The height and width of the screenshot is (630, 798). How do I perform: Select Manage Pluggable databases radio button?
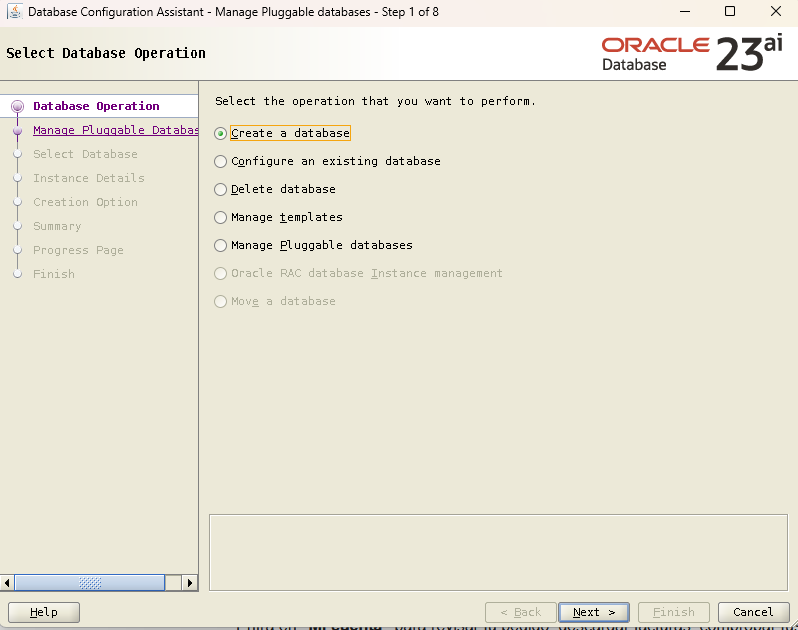click(220, 245)
